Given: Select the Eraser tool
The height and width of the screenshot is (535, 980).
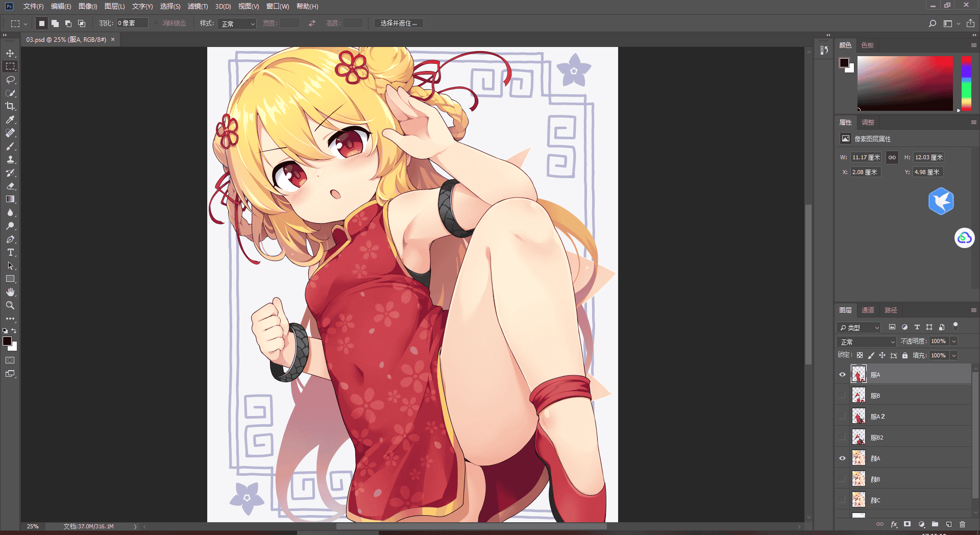Looking at the screenshot, I should (10, 186).
